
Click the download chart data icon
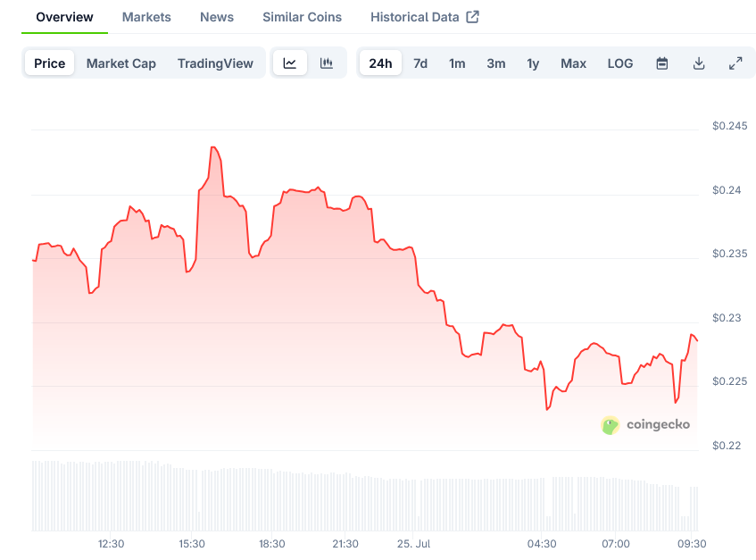(x=699, y=63)
